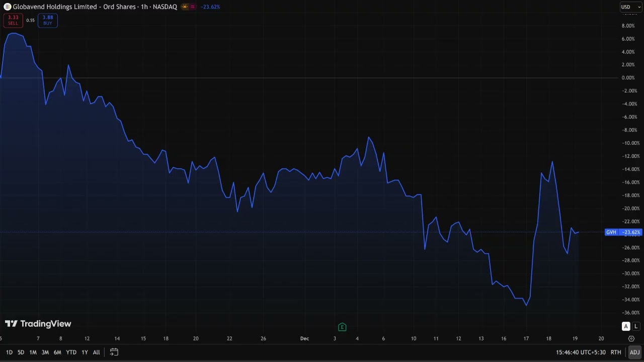Click the 0.55 spread value
This screenshot has height=362, width=644.
pyautogui.click(x=30, y=20)
